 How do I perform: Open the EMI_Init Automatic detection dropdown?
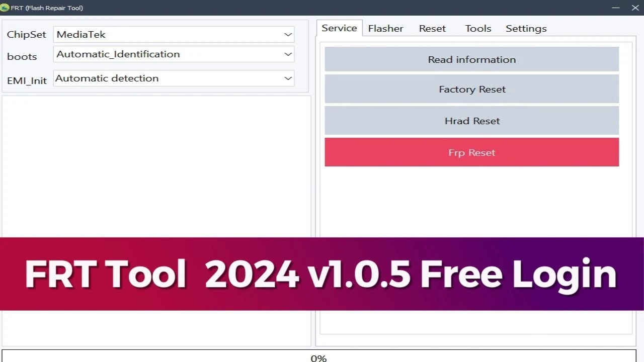[x=174, y=78]
